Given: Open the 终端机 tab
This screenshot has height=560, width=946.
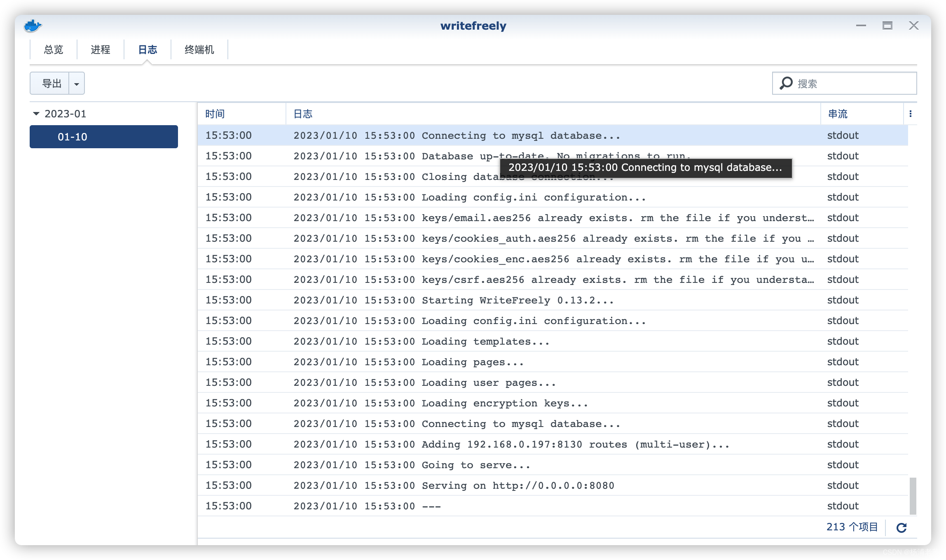Looking at the screenshot, I should (x=199, y=50).
